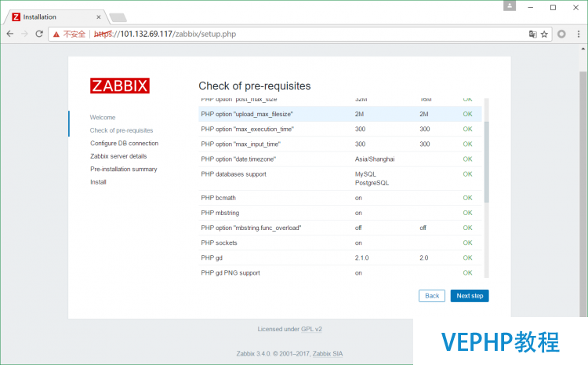Click current value 300 in max_execution_time row
The width and height of the screenshot is (588, 365).
coord(361,129)
